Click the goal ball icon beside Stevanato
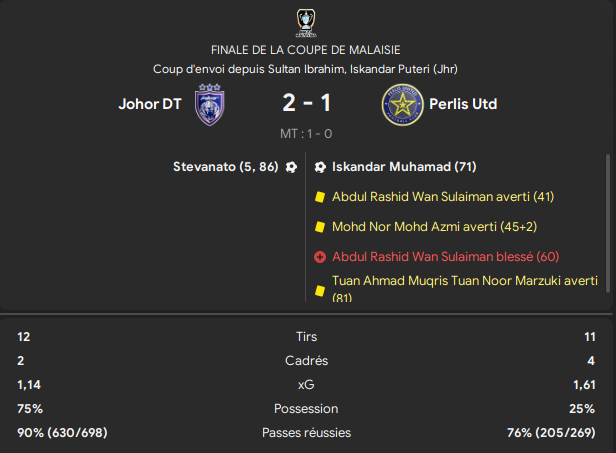Viewport: 616px width, 453px height. [x=291, y=167]
